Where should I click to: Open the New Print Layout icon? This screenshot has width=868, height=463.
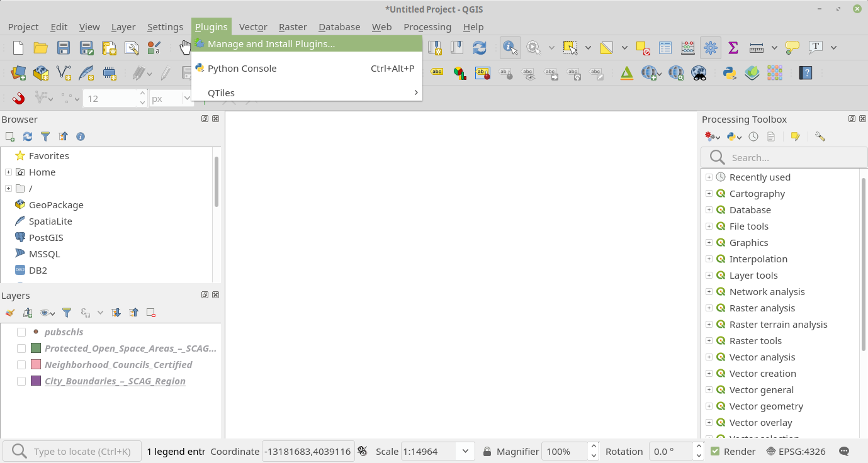coord(109,48)
